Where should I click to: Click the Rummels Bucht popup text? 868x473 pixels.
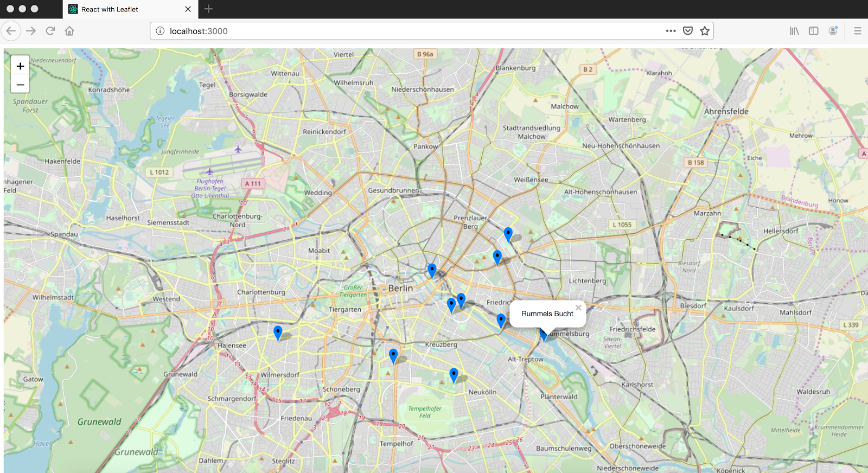pos(547,314)
